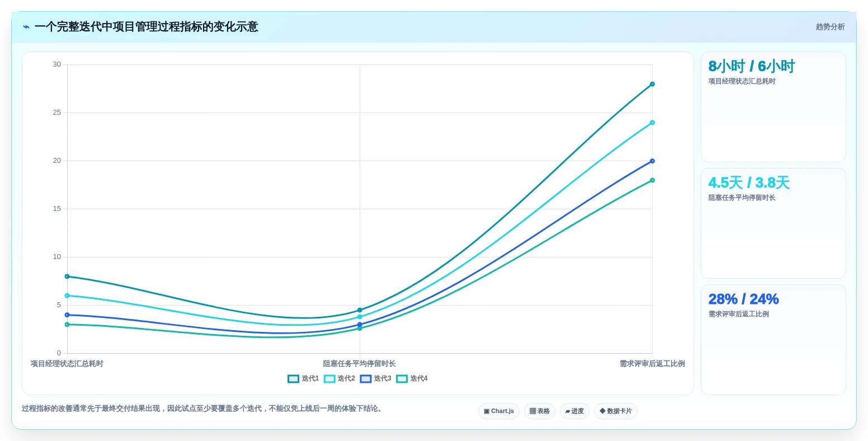Click the 进度 tag pill
This screenshot has width=868, height=441.
click(574, 411)
